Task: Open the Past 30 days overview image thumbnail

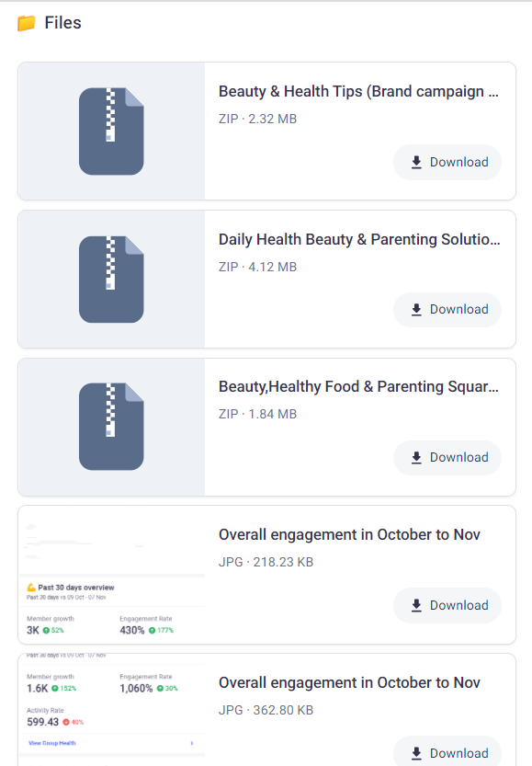Action: coord(111,575)
